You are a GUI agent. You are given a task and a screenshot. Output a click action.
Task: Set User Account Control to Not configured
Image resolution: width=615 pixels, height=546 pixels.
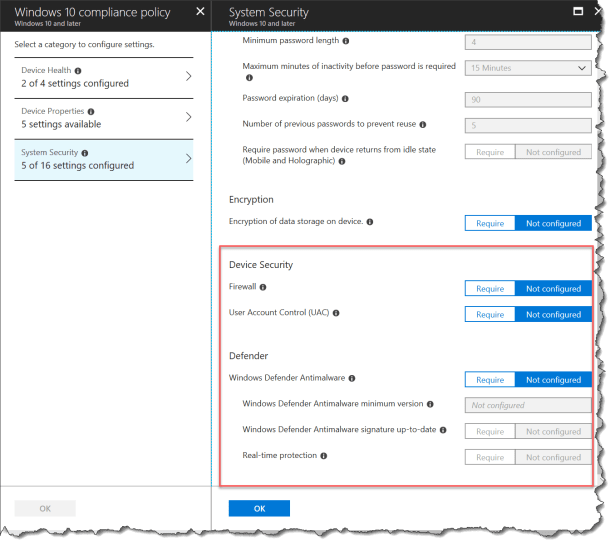(553, 315)
